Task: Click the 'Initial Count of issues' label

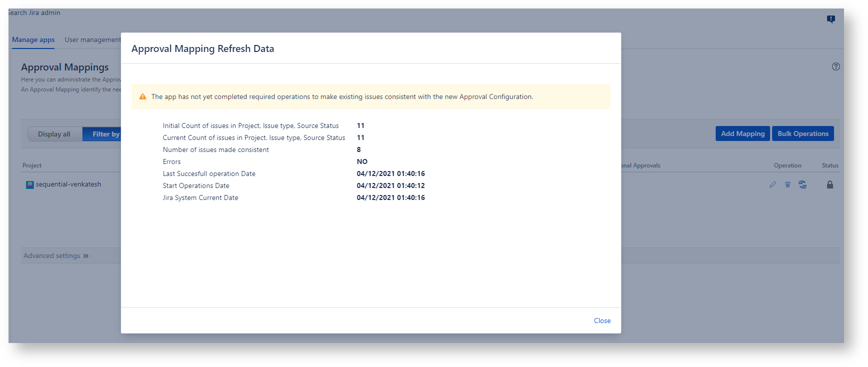Action: 251,125
